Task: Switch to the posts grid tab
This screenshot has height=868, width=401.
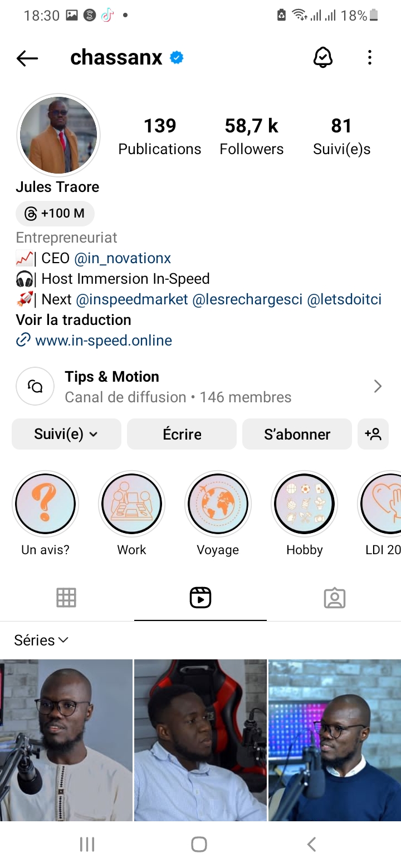Action: (x=66, y=598)
